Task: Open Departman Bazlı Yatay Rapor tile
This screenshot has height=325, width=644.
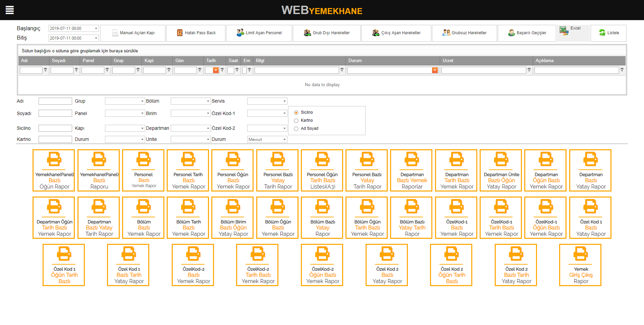Action: point(591,170)
